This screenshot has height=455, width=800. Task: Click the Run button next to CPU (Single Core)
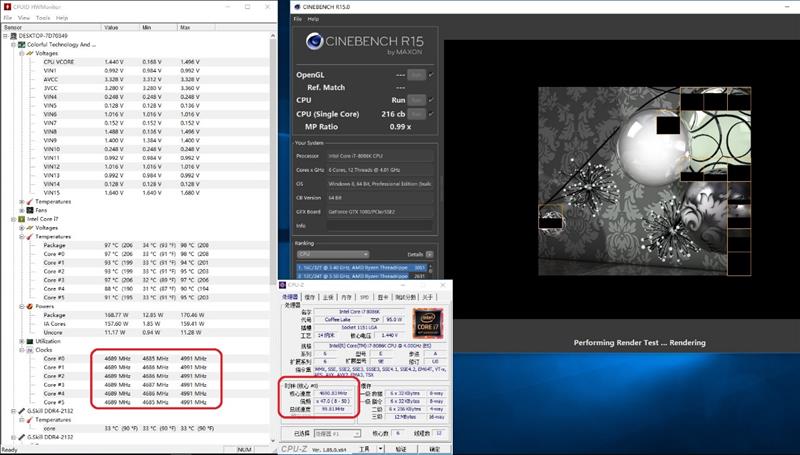coord(417,114)
